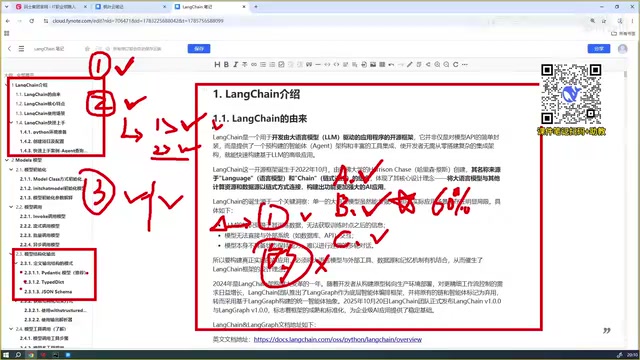Image resolution: width=640 pixels, height=360 pixels.
Task: Jump to '2.4.1. 模型调用工具步骤' outline item
Action: click(44, 338)
